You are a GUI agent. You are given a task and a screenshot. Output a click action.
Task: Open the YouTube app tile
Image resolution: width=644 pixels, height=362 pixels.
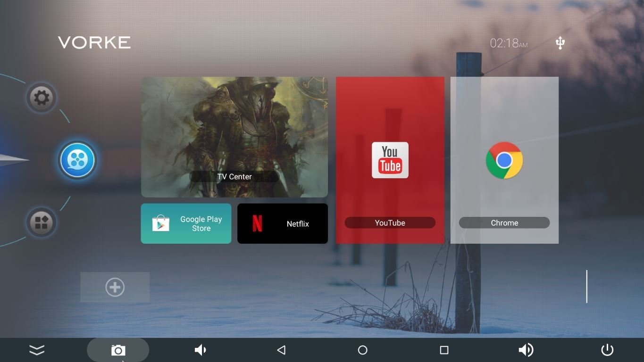[390, 160]
